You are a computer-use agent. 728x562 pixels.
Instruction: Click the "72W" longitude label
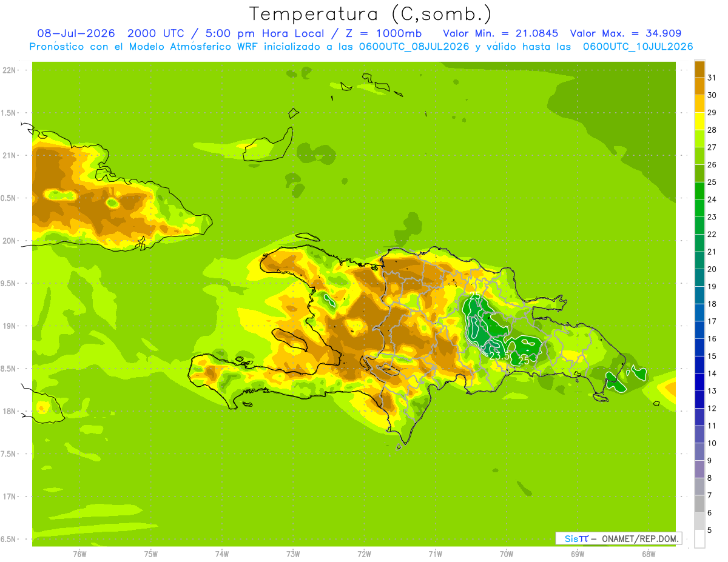[x=364, y=554]
